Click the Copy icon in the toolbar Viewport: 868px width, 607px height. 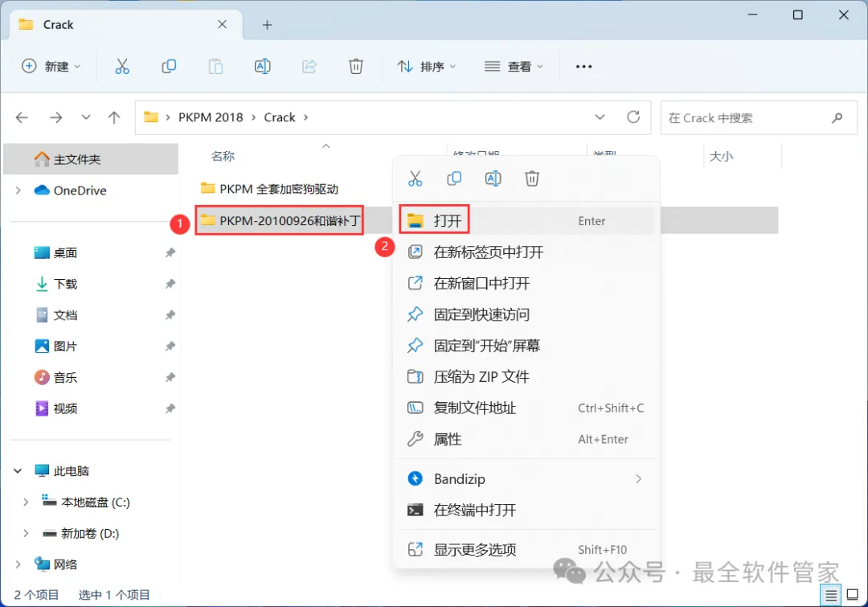(169, 67)
